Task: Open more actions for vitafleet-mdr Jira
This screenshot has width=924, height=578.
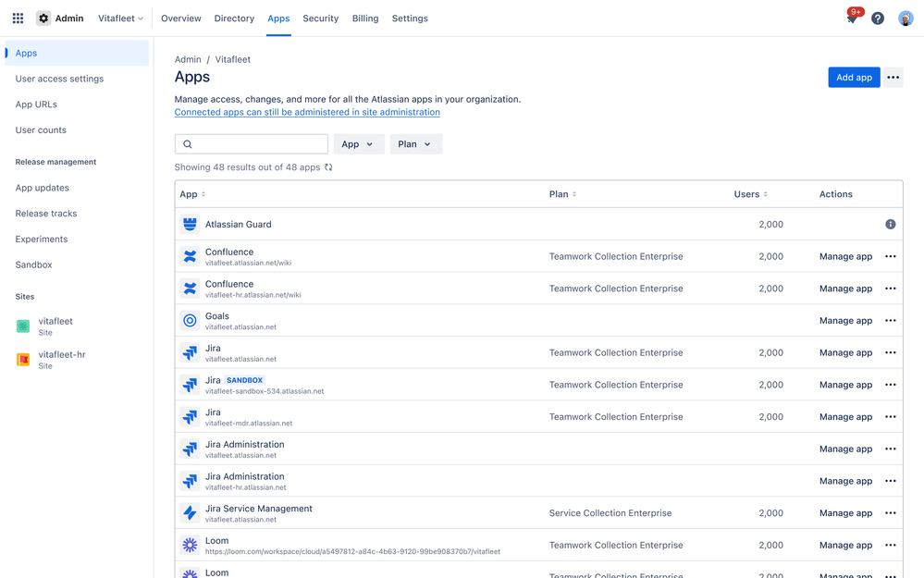Action: click(x=891, y=416)
